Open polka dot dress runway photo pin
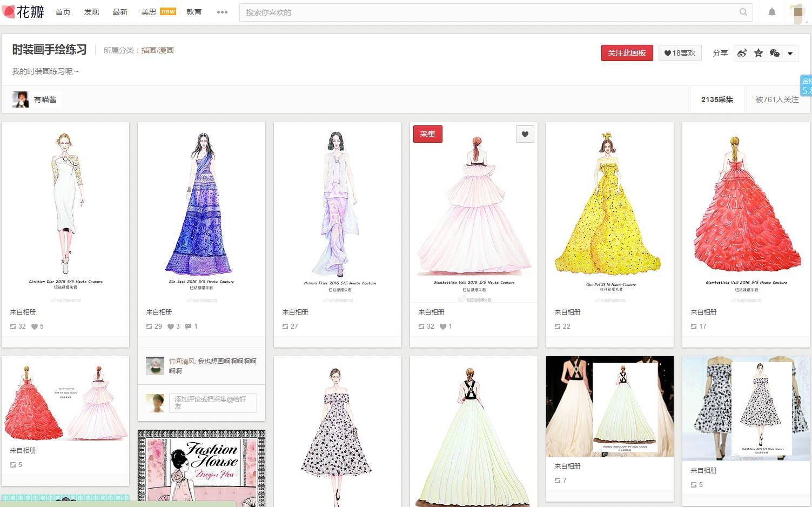Viewport: 812px width, 507px height. tap(746, 409)
